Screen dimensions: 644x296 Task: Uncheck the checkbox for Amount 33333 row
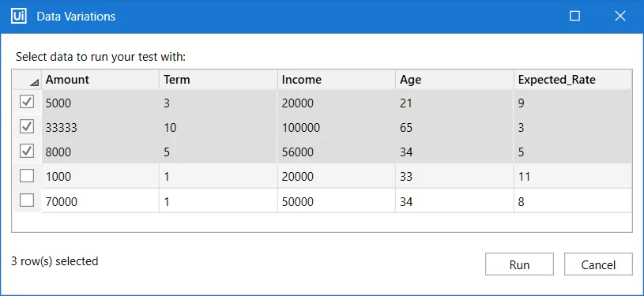(x=27, y=127)
